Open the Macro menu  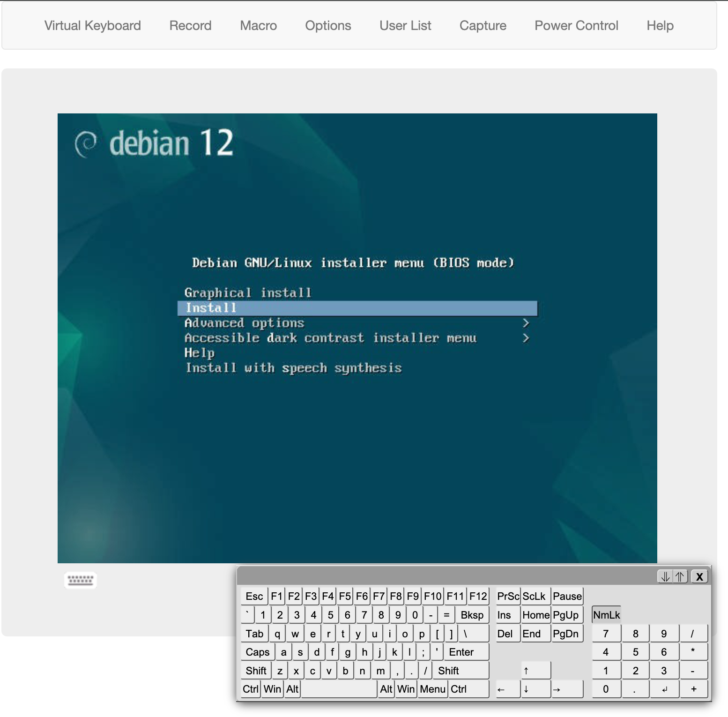(x=258, y=26)
